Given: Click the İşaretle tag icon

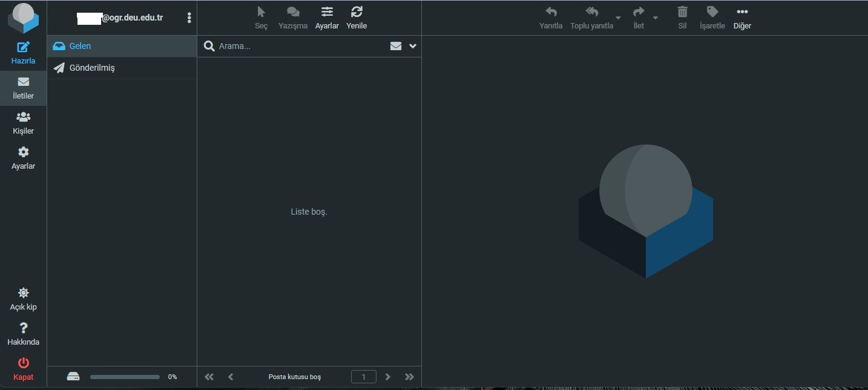Looking at the screenshot, I should pos(712,12).
